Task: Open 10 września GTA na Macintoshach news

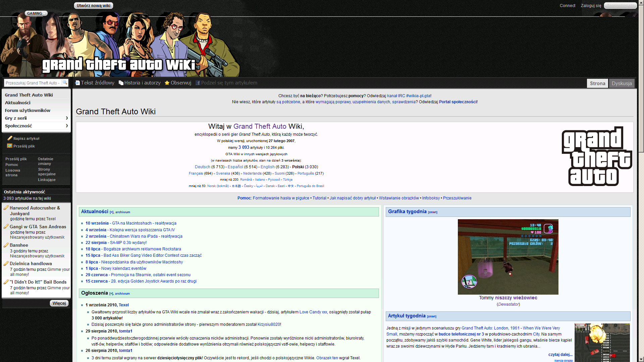Action: (x=131, y=223)
